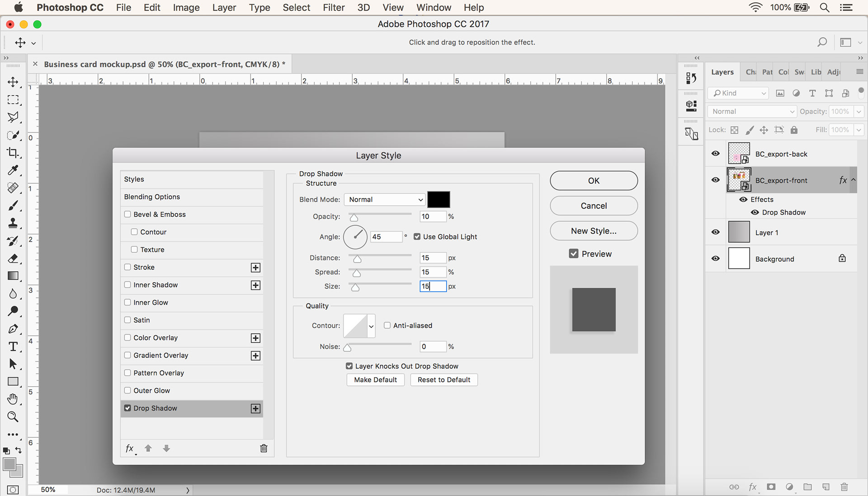Open the Blend Mode dropdown

tap(385, 199)
